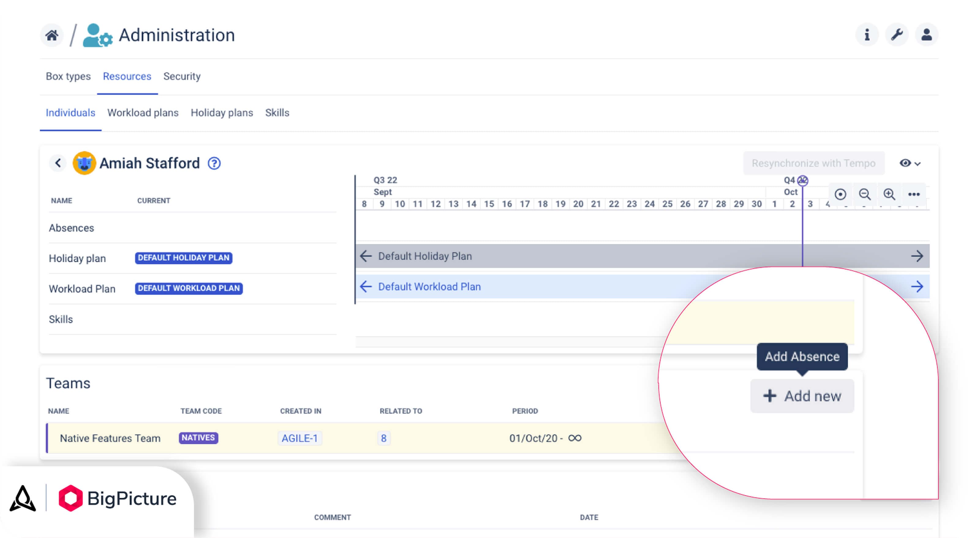Zoom out the timeline
The image size is (980, 538).
click(x=865, y=195)
